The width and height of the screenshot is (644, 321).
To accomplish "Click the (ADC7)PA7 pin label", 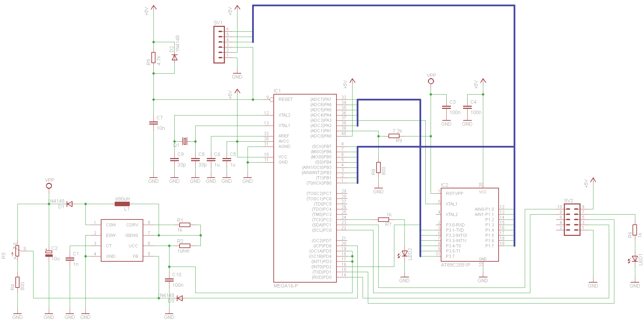I will tap(321, 99).
